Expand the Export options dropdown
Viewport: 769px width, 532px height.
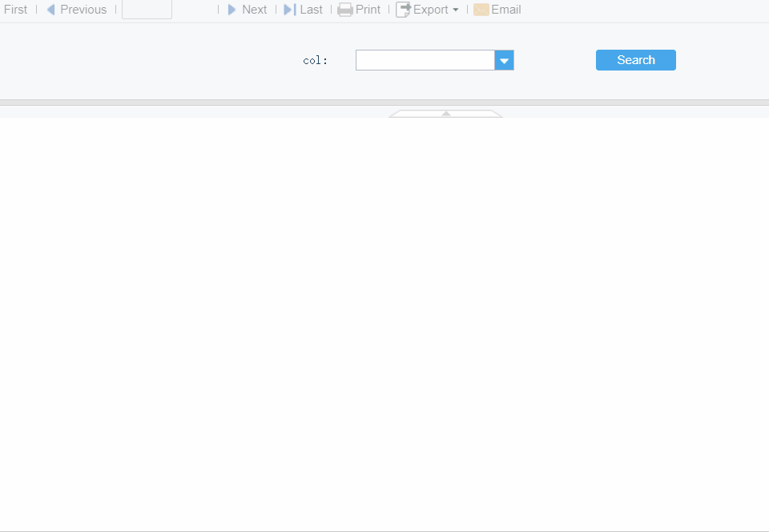click(457, 10)
